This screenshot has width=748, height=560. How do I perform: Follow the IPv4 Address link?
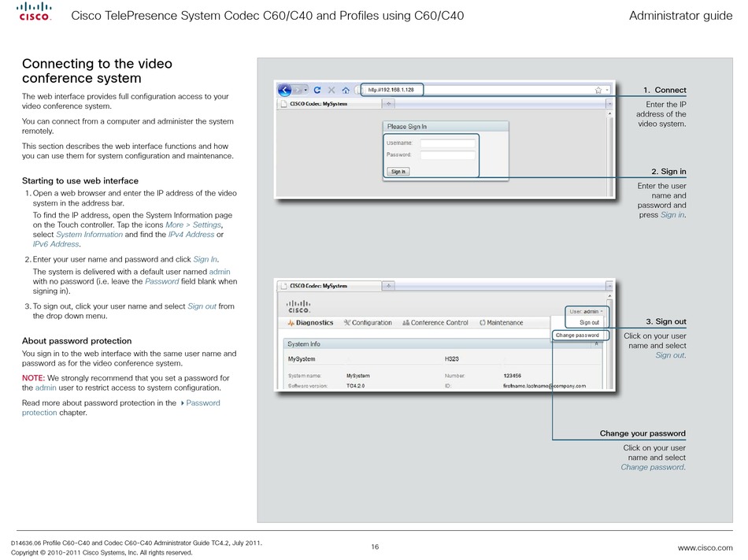click(x=191, y=235)
